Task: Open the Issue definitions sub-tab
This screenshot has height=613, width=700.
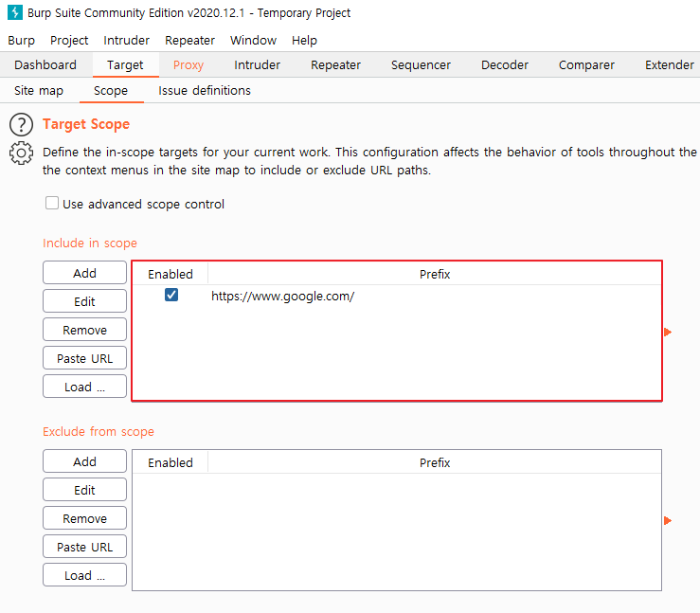Action: (205, 91)
